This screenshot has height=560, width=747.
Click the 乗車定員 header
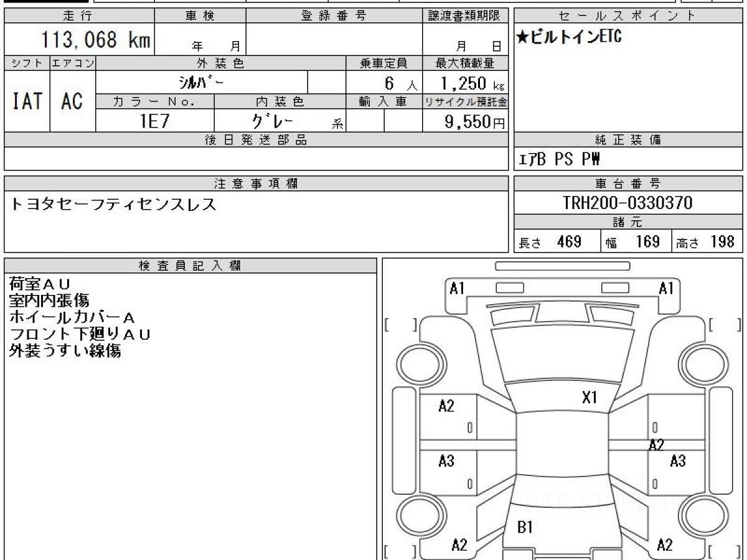384,63
